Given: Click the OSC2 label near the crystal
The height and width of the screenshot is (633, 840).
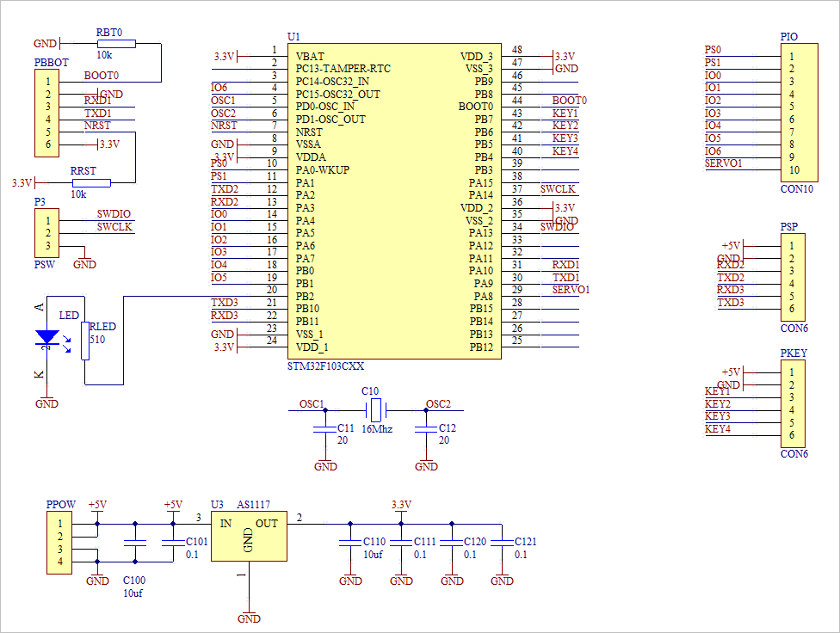Looking at the screenshot, I should point(438,403).
